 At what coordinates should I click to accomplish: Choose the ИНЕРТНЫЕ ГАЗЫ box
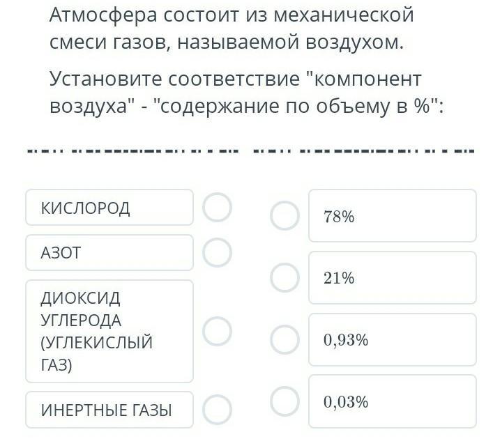point(109,410)
